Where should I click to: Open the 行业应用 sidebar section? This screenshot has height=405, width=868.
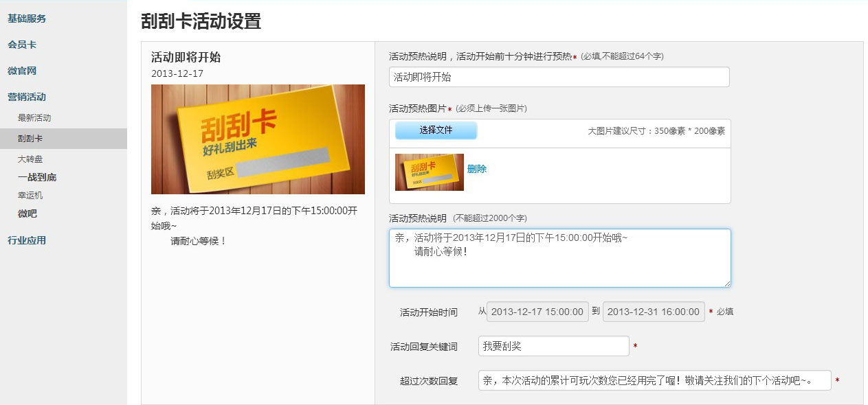click(27, 240)
